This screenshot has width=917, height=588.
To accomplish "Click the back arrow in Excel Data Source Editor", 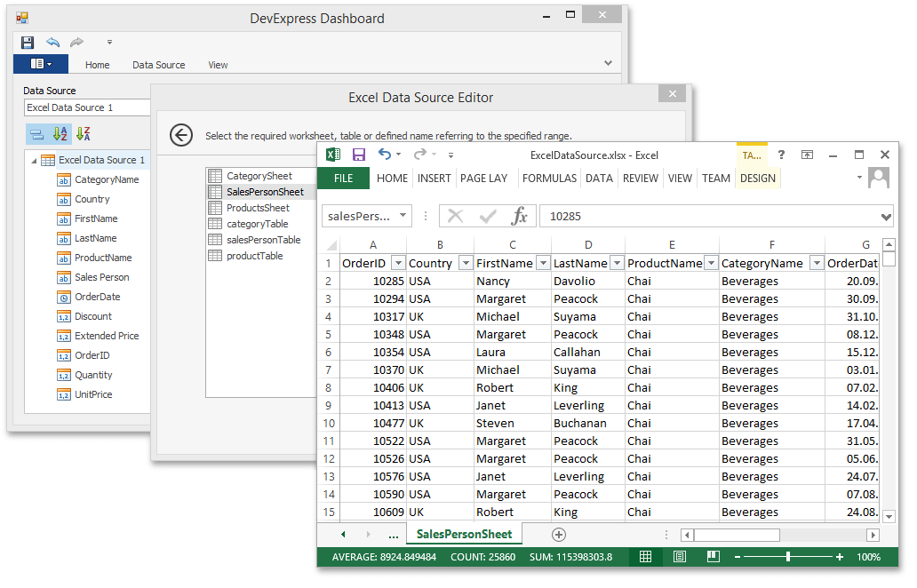I will [181, 135].
